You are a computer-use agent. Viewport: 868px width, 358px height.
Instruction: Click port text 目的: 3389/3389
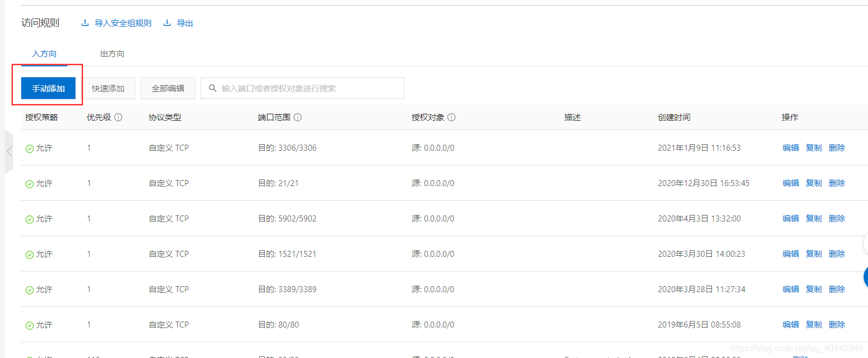287,289
